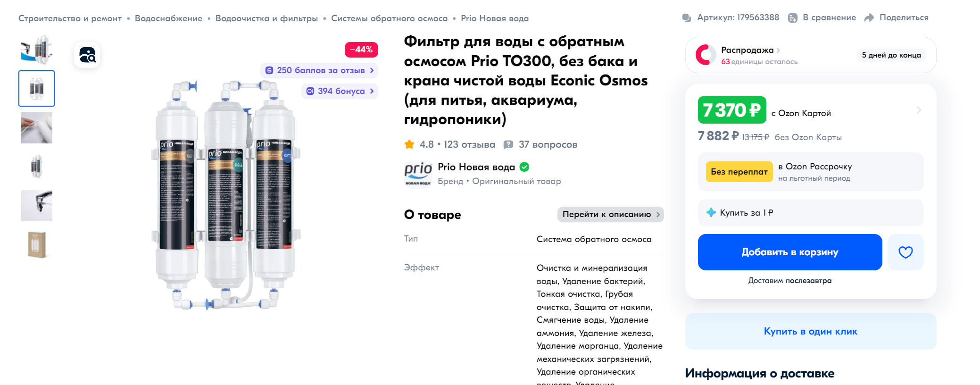
Task: Select the boxed package thumbnail
Action: tap(37, 245)
